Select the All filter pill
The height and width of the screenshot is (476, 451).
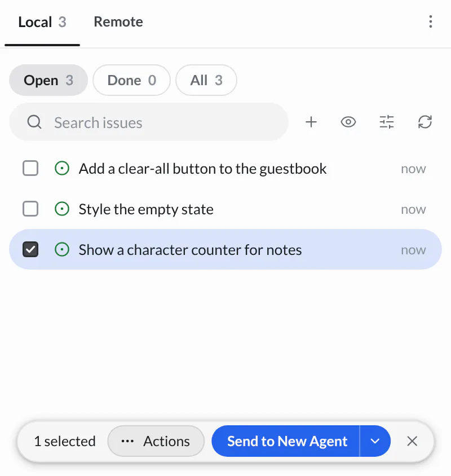pos(206,80)
